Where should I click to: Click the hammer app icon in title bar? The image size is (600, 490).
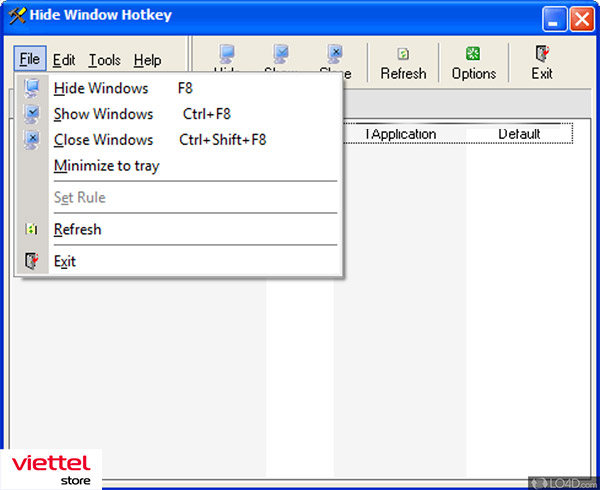point(17,15)
